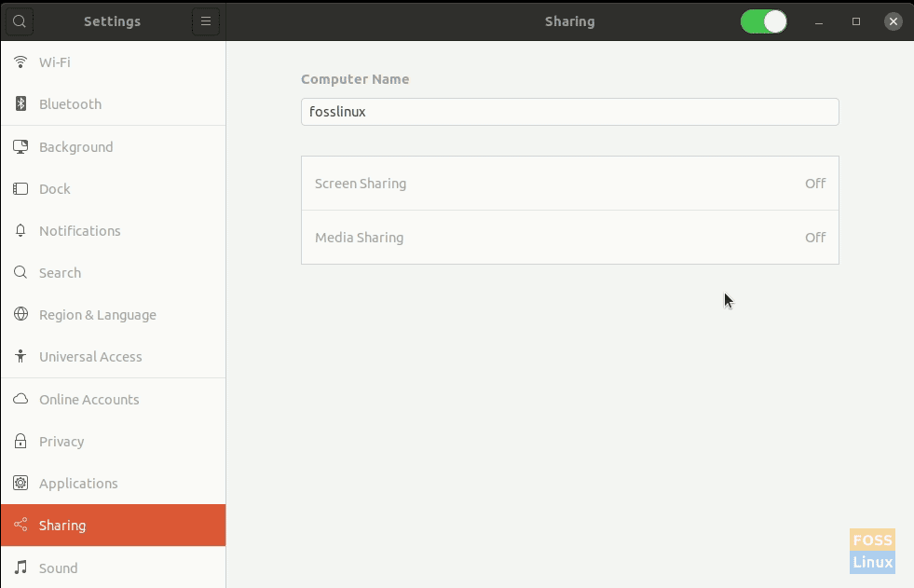
Task: Open the hamburger menu in the Settings titlebar
Action: (x=205, y=21)
